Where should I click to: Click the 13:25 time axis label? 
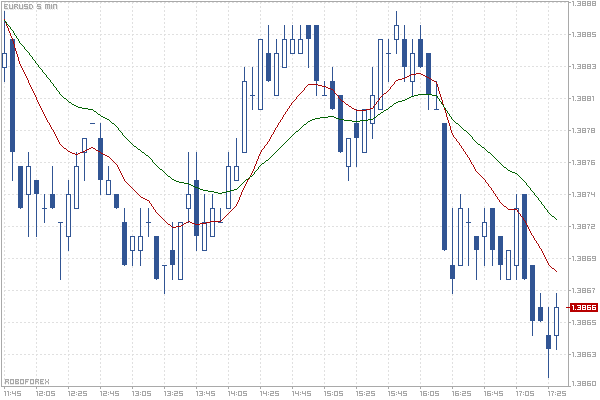[x=173, y=393]
